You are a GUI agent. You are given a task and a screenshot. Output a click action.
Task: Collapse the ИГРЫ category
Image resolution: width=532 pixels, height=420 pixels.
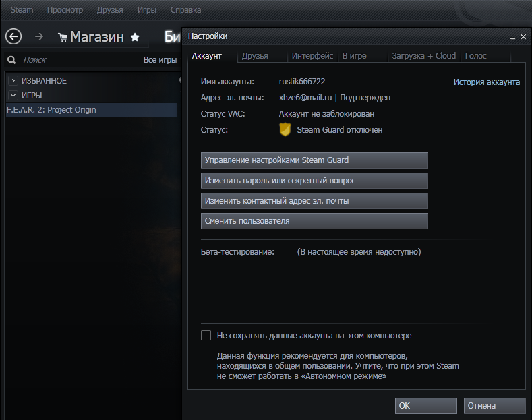[x=13, y=96]
